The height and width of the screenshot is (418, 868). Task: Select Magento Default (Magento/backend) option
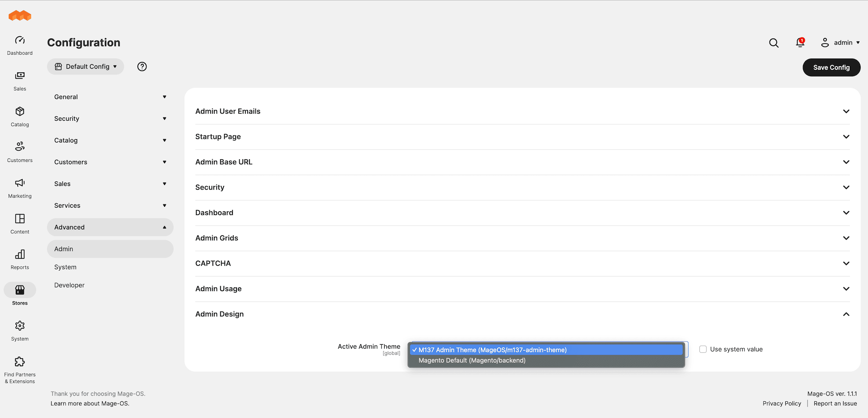pos(472,361)
